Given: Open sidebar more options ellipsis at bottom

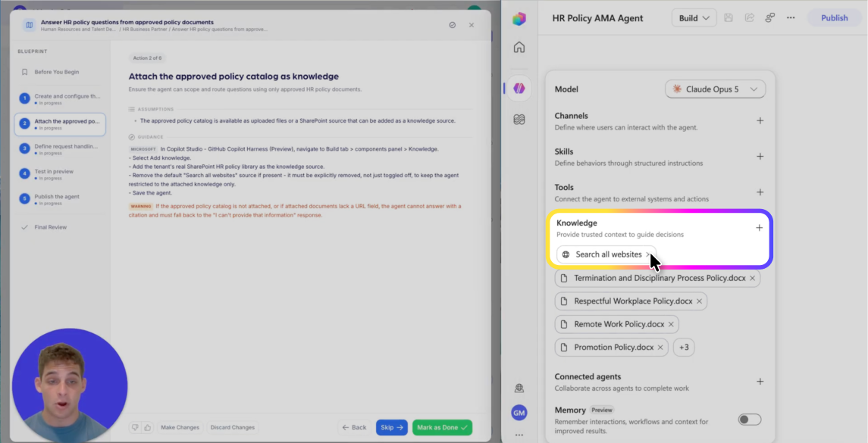Looking at the screenshot, I should tap(519, 435).
